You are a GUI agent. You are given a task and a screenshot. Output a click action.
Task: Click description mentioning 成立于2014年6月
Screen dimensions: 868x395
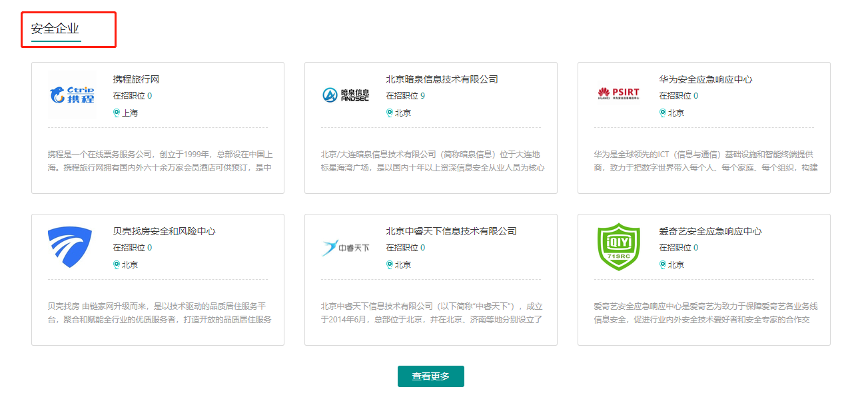[432, 312]
